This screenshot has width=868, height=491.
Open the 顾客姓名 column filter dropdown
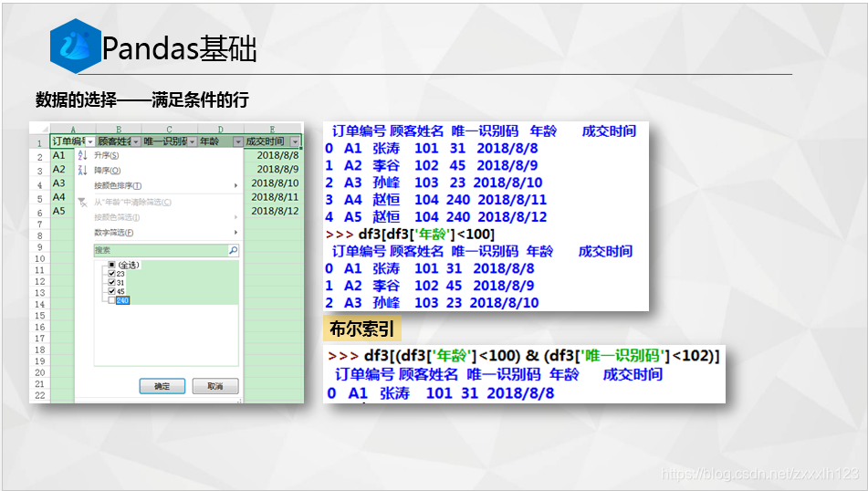pyautogui.click(x=136, y=141)
